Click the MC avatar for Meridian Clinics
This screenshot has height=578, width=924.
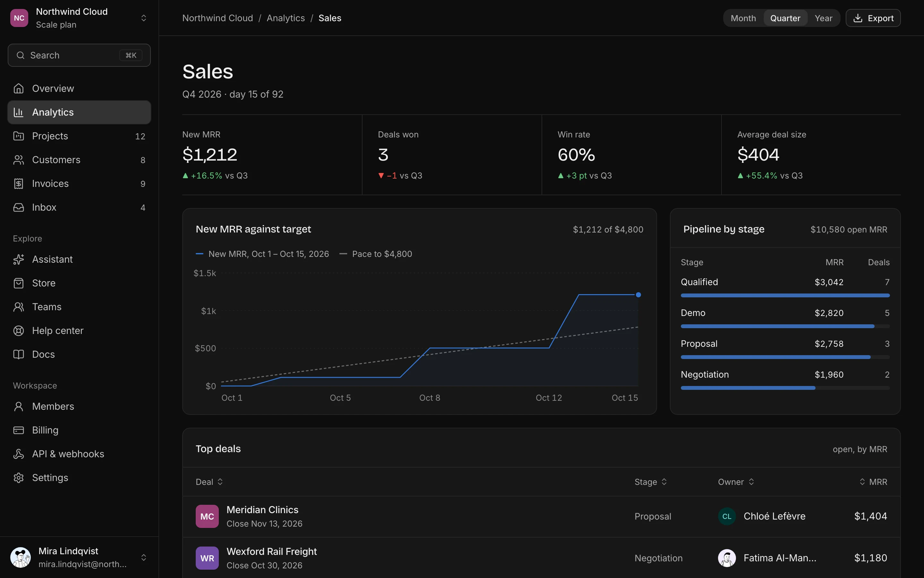pyautogui.click(x=207, y=516)
